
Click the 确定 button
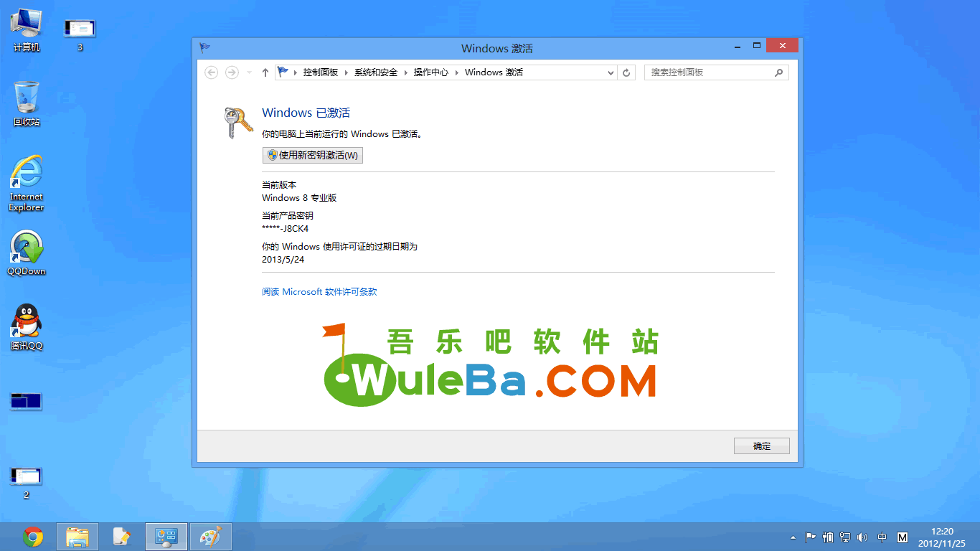click(761, 446)
